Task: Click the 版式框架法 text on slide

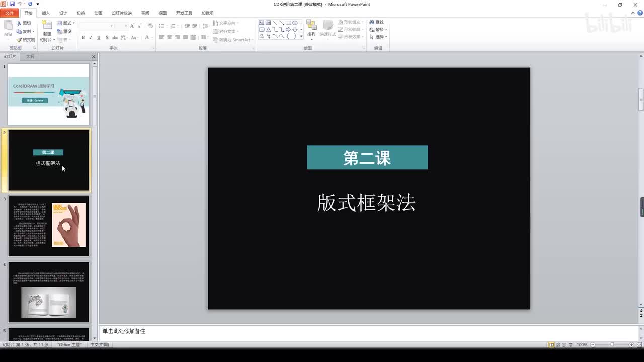Action: [x=366, y=203]
